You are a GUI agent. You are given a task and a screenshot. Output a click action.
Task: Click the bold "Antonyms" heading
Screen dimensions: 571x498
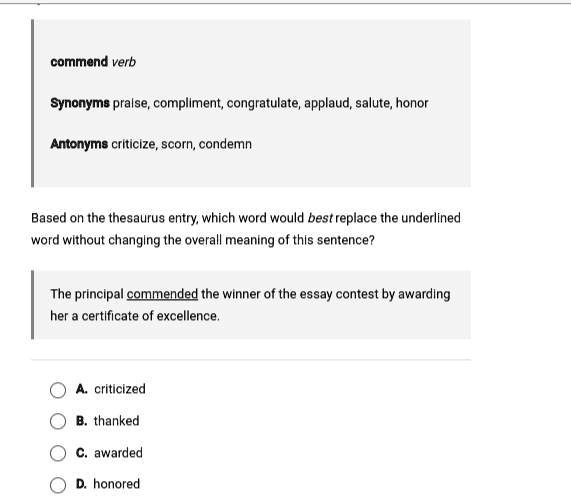point(79,144)
